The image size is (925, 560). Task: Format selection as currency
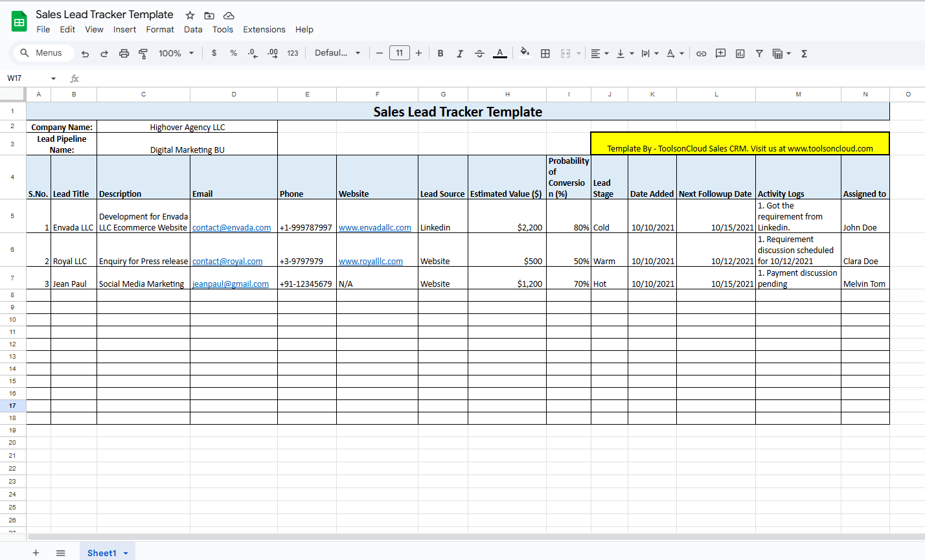tap(214, 53)
